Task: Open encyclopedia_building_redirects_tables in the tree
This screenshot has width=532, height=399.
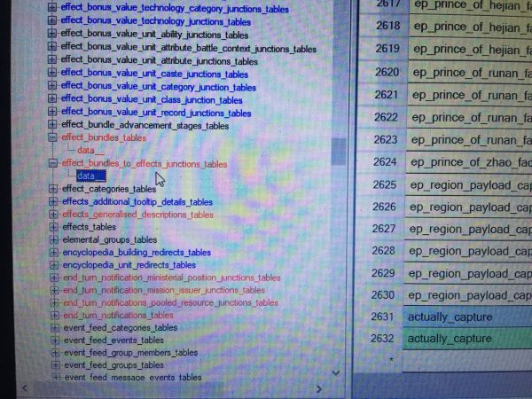Action: [x=137, y=252]
